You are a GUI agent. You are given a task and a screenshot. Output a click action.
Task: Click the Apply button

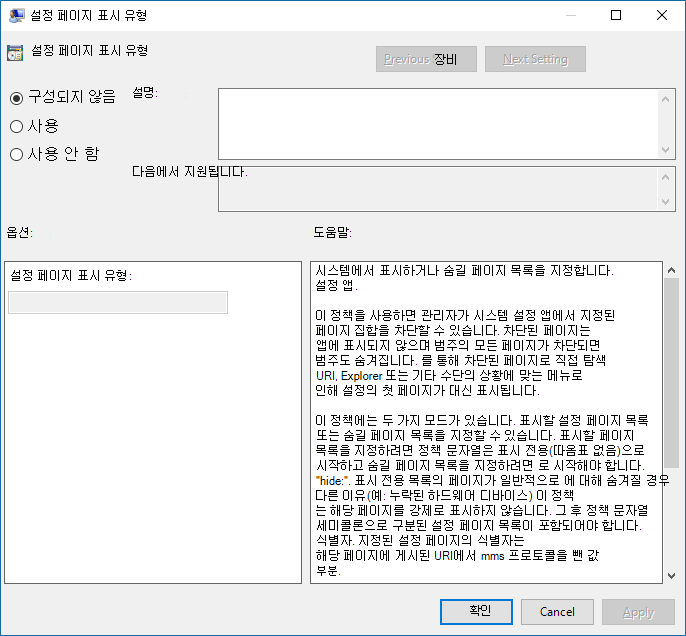click(x=638, y=612)
